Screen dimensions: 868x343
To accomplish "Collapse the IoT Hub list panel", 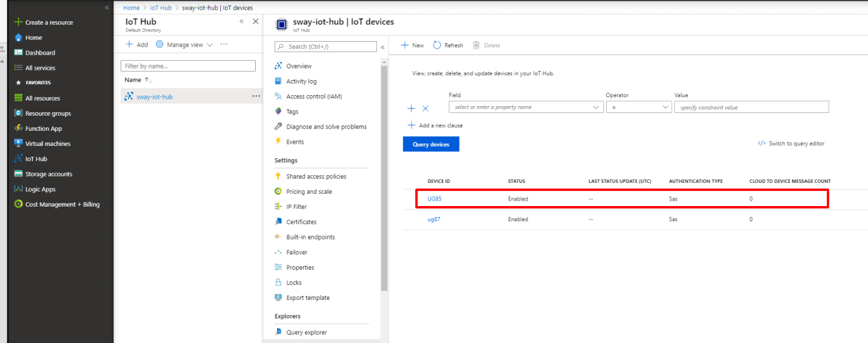I will point(241,22).
